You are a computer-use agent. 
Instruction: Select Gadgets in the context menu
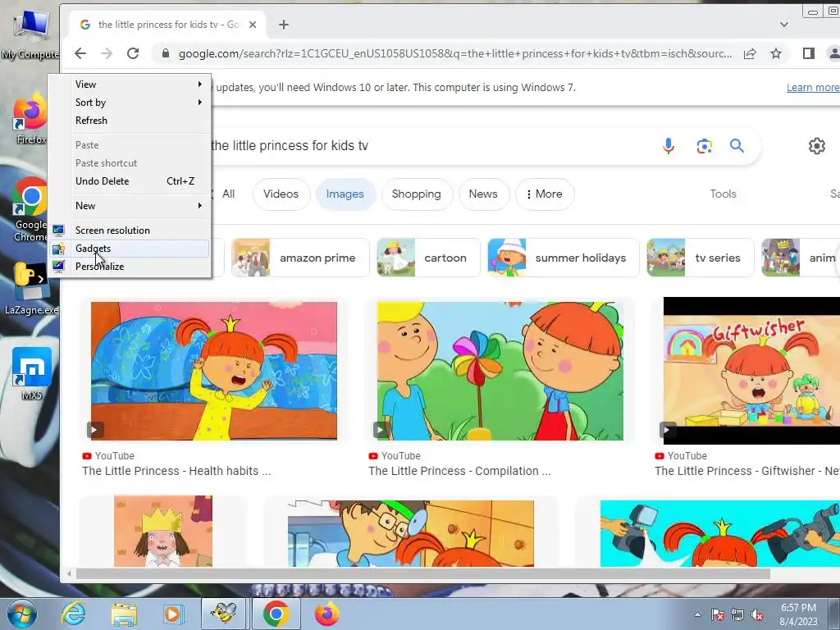(x=130, y=249)
